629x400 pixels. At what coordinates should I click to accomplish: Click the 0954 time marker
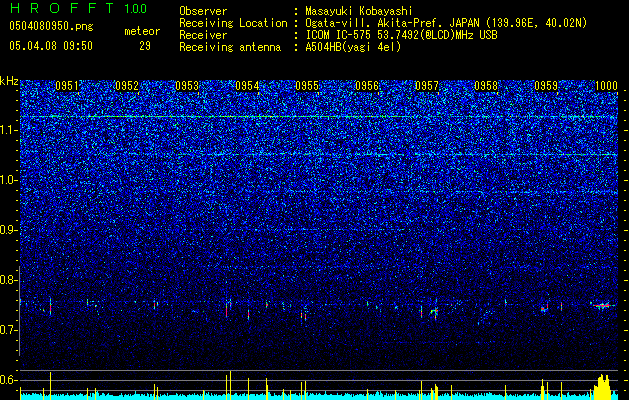(247, 86)
